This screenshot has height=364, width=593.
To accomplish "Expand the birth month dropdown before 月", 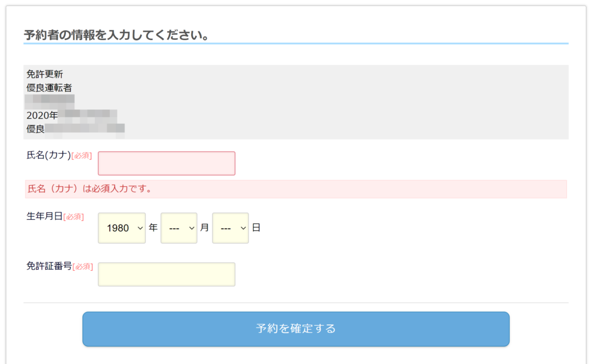I will [x=179, y=228].
